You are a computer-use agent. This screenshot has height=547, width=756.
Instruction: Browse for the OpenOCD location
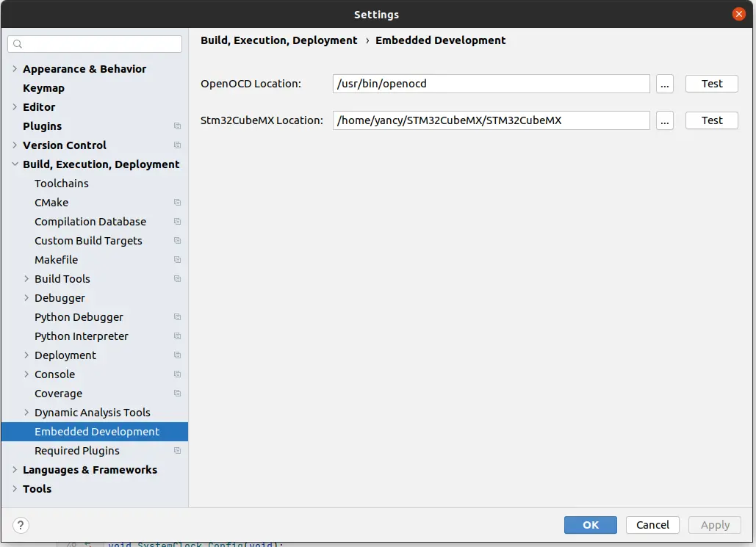(664, 84)
